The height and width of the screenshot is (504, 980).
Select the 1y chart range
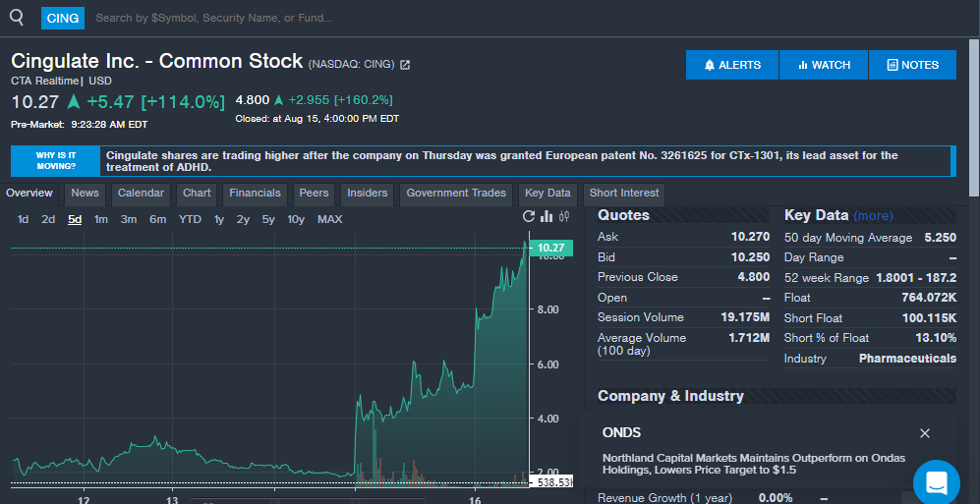pos(219,219)
